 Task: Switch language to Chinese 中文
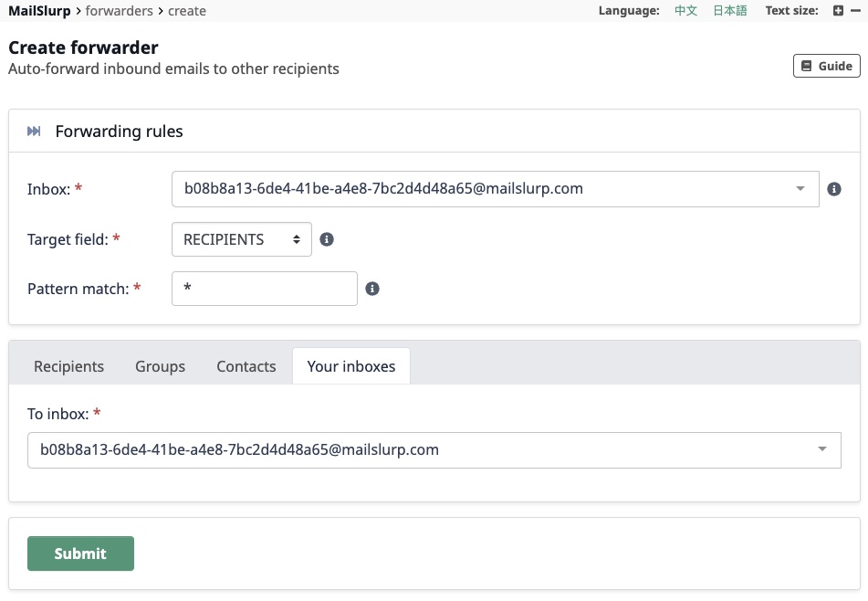click(x=685, y=11)
